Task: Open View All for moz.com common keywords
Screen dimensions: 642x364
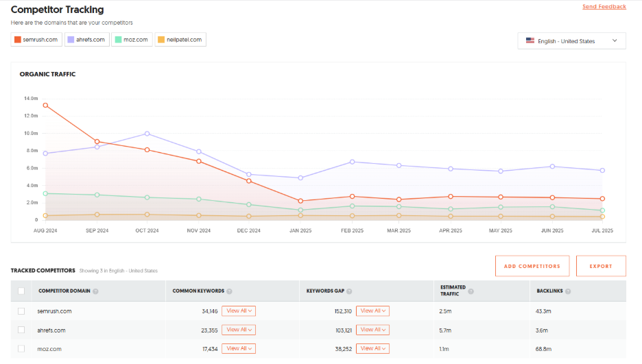Action: 239,348
